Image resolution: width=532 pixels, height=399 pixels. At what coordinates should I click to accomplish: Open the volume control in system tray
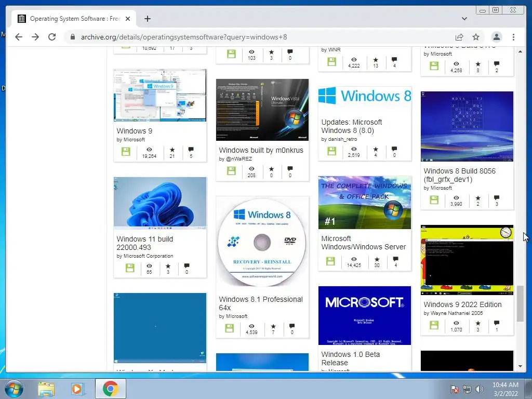(x=479, y=389)
